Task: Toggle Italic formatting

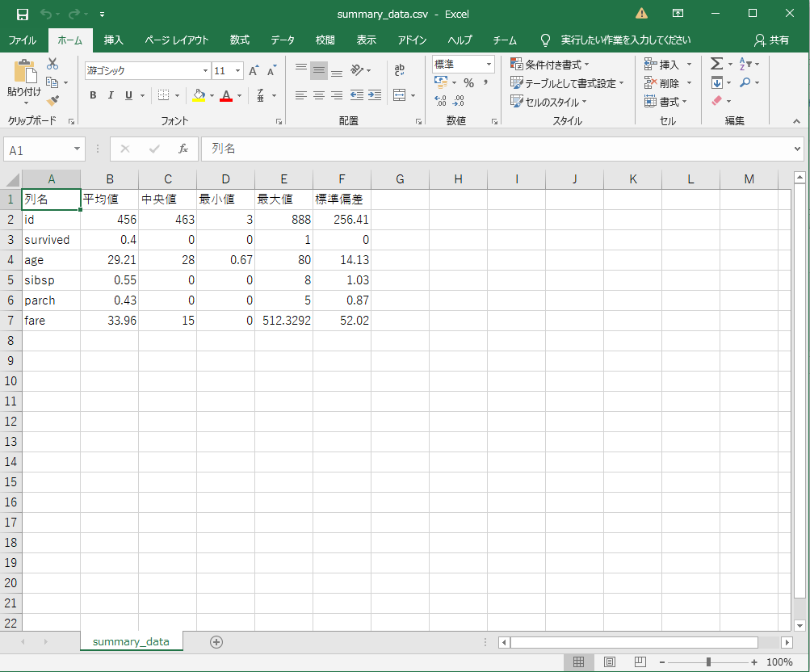Action: (111, 95)
